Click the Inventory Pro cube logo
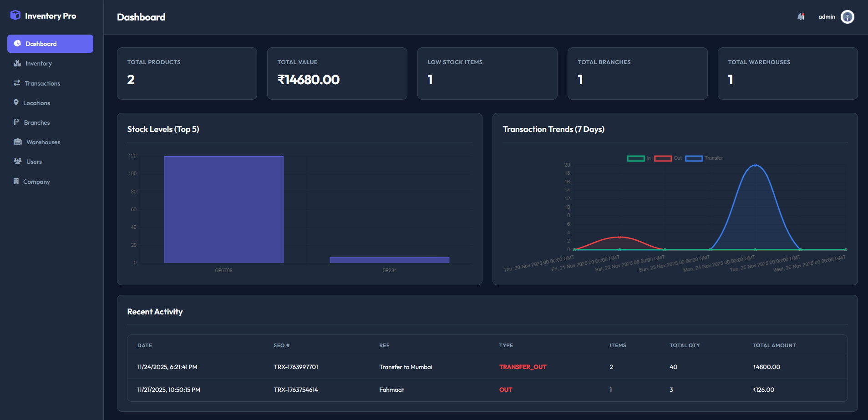 click(x=15, y=15)
